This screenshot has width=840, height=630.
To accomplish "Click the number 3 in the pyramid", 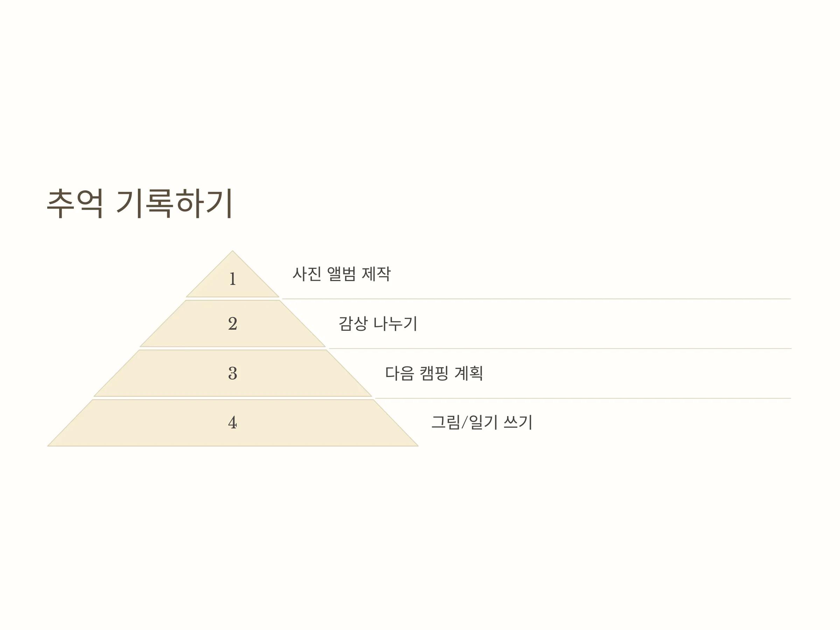I will pos(233,373).
